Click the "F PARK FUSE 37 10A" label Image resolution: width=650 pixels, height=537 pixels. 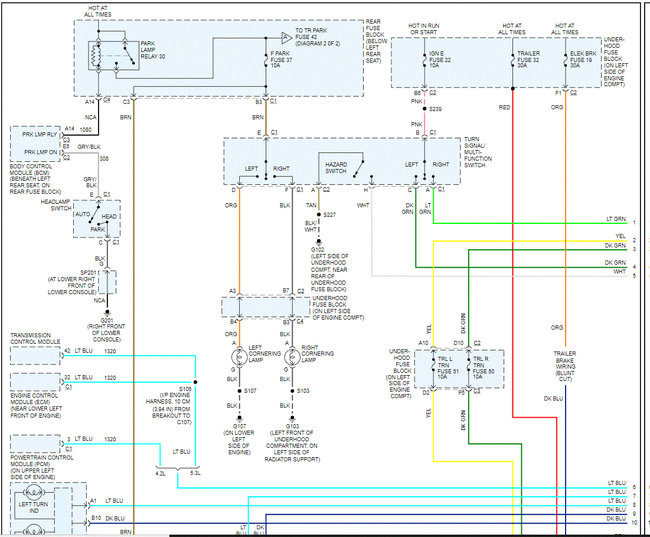click(x=281, y=59)
